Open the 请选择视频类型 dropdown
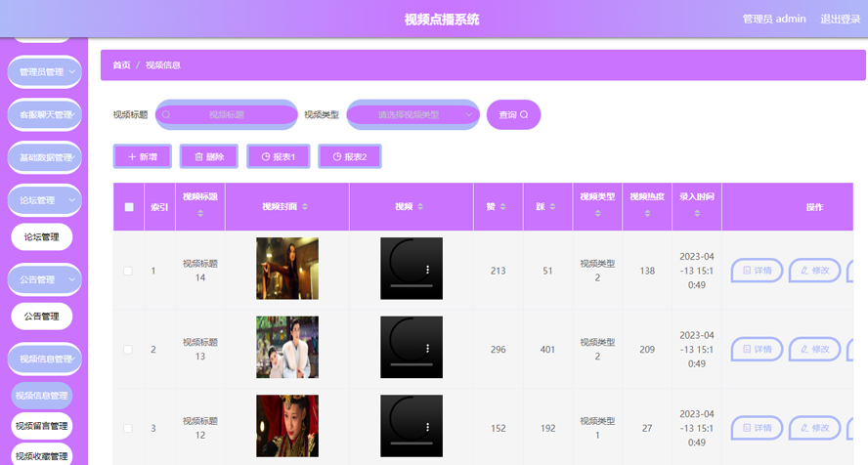This screenshot has width=868, height=465. click(412, 114)
